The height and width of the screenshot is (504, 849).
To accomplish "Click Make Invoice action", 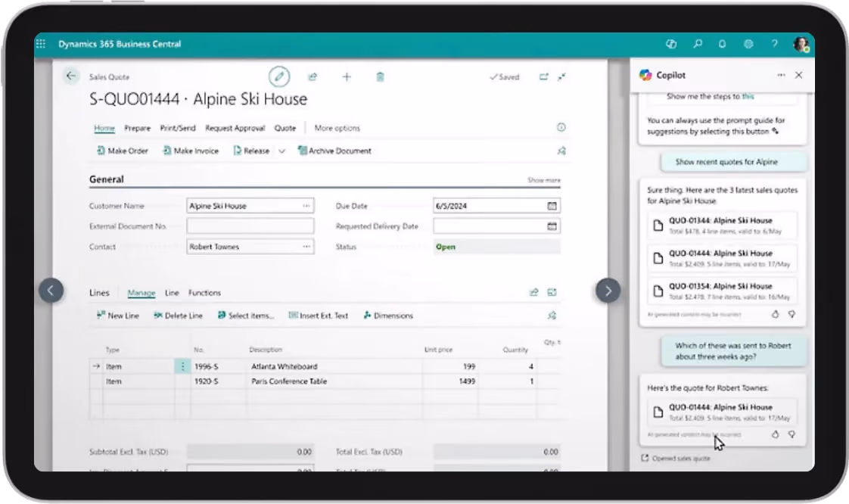I will pos(191,151).
